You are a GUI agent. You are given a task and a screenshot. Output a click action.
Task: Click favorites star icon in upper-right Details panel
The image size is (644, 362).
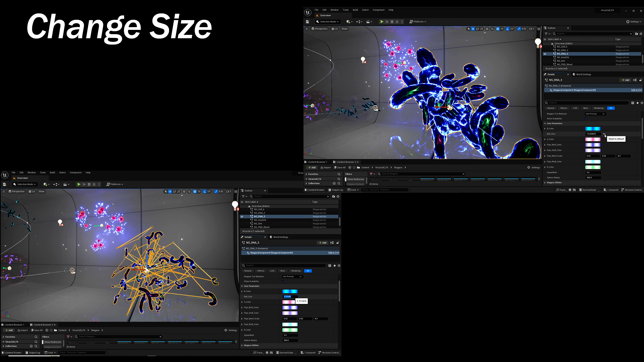point(637,103)
